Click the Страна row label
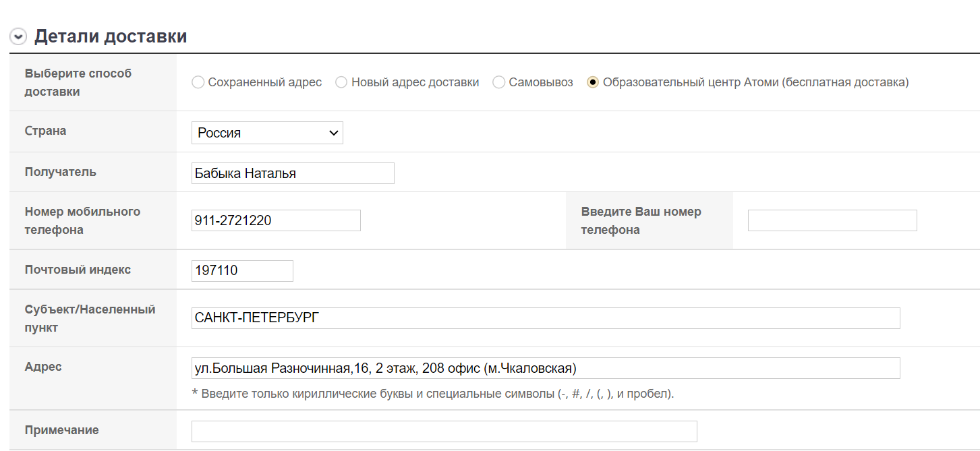Screen dimensions: 980x451 click(x=46, y=131)
